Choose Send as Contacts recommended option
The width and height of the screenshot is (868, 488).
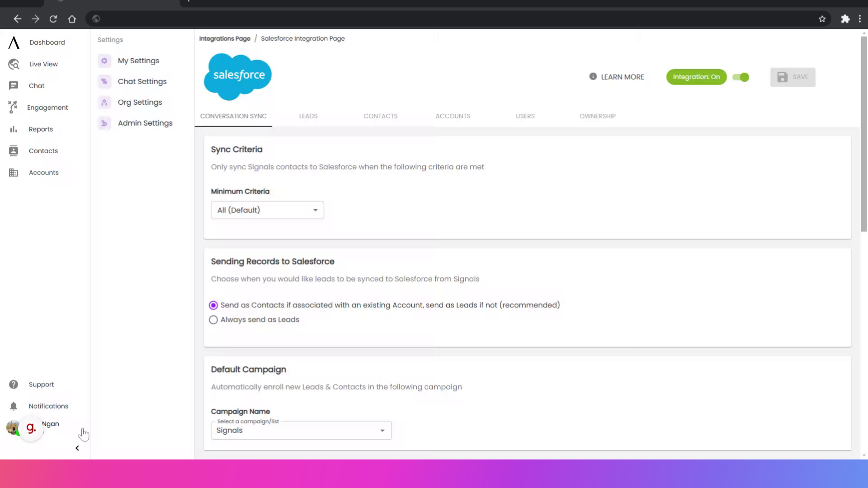point(213,305)
